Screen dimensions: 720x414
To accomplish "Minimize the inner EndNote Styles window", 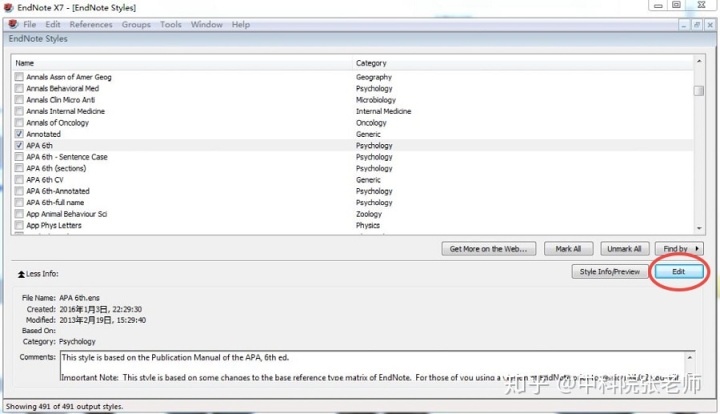I will (684, 25).
